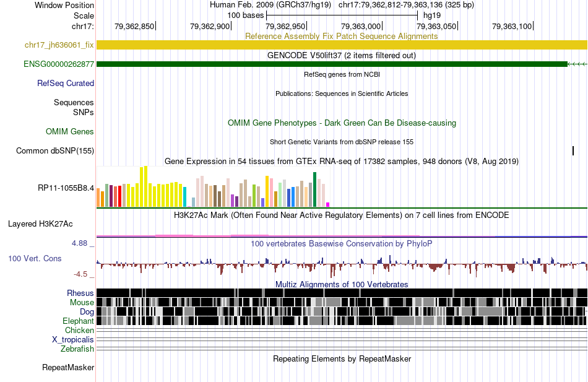The width and height of the screenshot is (588, 382).
Task: Open Multiz Alignments of 100 Vertebrates title
Action: tap(342, 284)
